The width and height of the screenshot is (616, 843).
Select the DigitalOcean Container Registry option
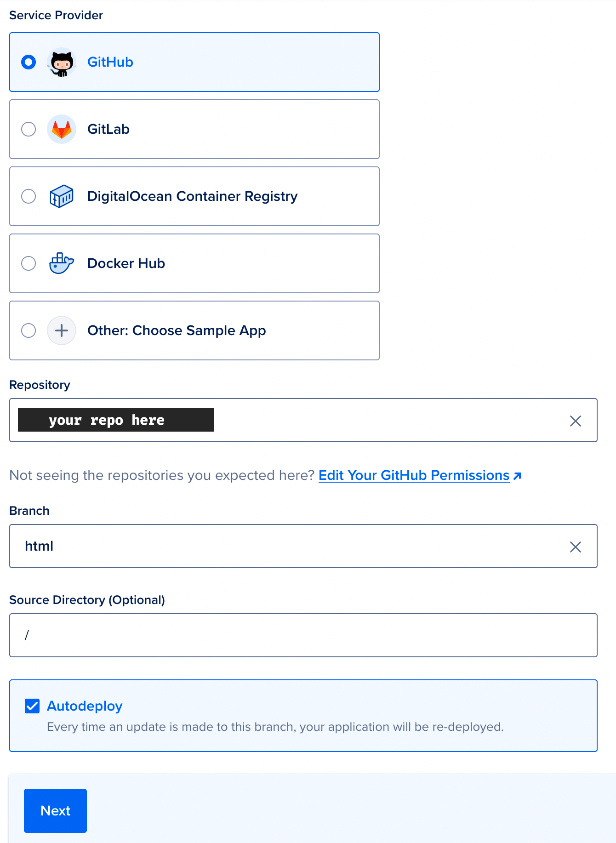(x=29, y=196)
